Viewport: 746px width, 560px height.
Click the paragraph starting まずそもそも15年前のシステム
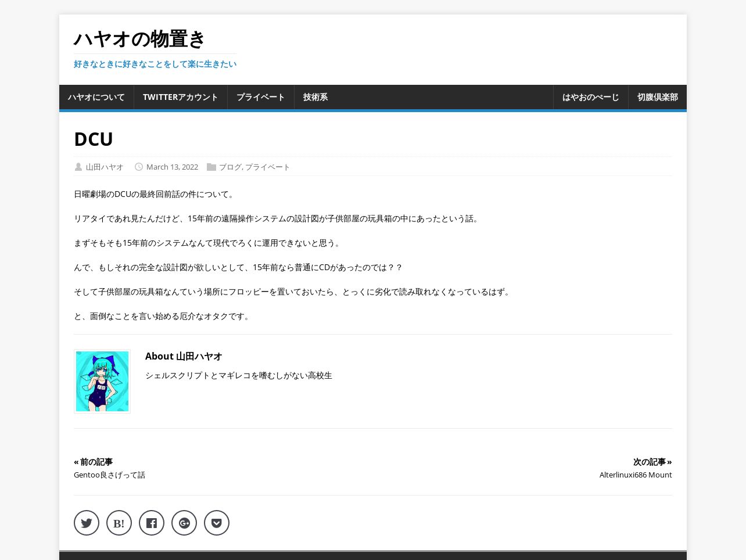pyautogui.click(x=208, y=243)
